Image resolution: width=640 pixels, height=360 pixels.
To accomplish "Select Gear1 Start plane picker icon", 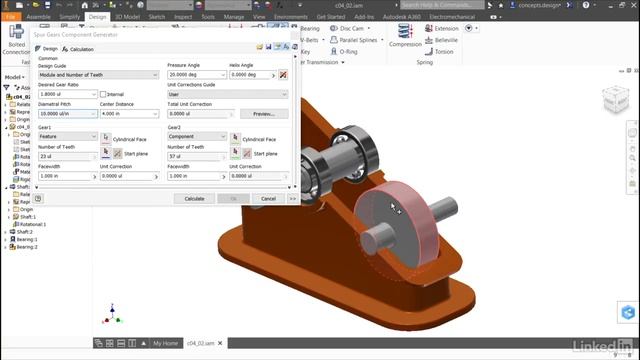I will click(106, 153).
